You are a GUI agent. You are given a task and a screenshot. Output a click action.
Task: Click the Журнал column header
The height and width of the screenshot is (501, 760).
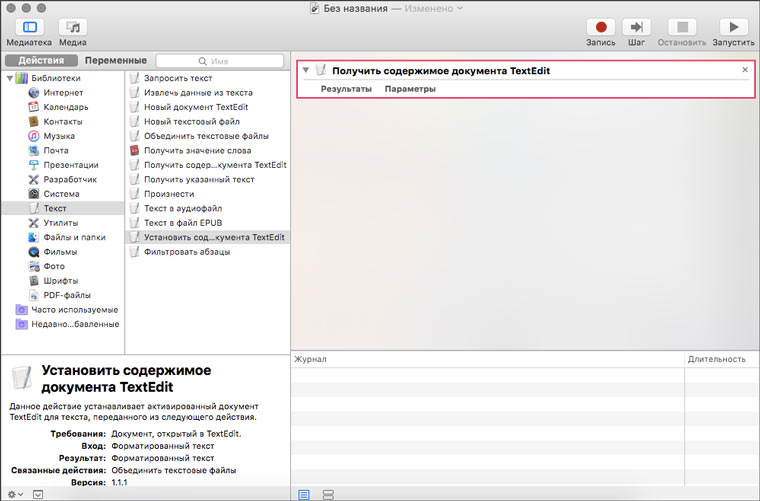pos(488,359)
